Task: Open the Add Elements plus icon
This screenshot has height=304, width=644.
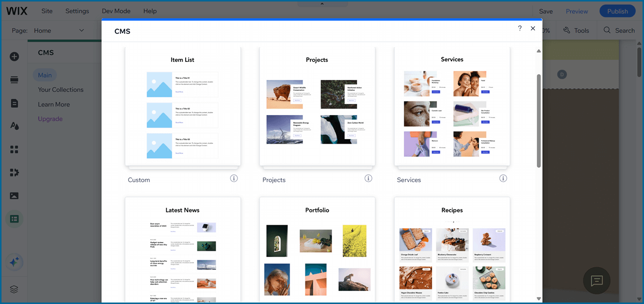Action: point(14,56)
